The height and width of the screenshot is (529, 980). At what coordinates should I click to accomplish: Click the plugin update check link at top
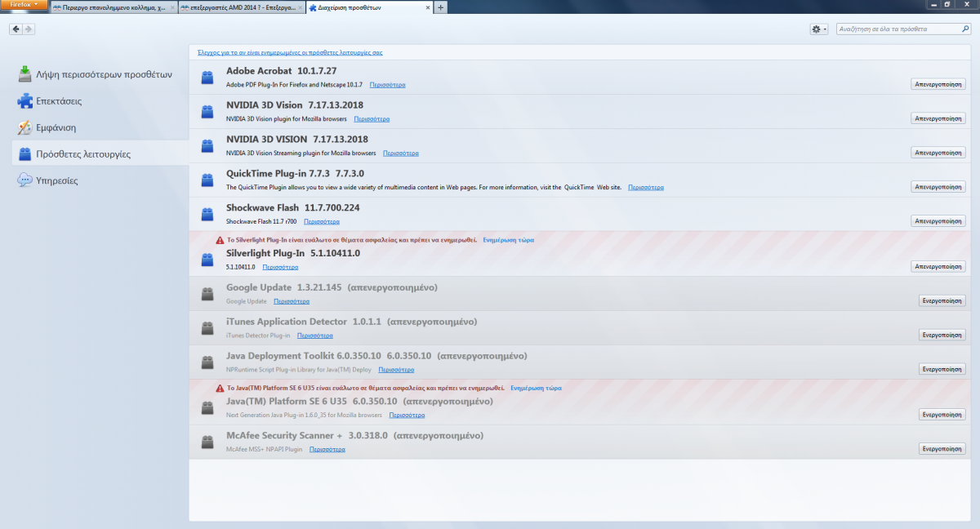[x=290, y=52]
